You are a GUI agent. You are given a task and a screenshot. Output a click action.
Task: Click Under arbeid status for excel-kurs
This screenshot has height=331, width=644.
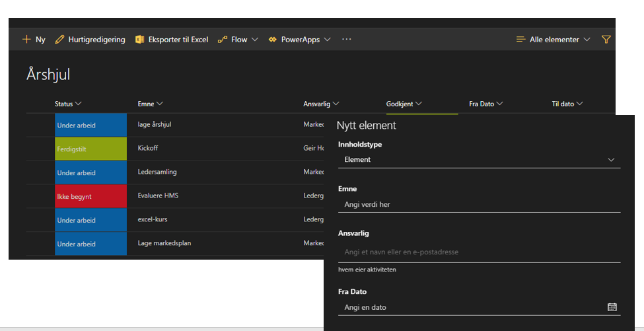[x=90, y=220]
